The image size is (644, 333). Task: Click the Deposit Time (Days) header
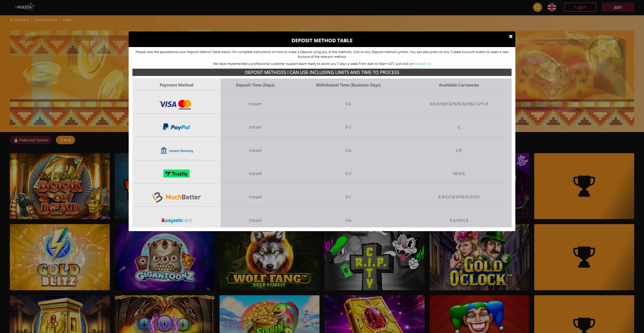(255, 85)
